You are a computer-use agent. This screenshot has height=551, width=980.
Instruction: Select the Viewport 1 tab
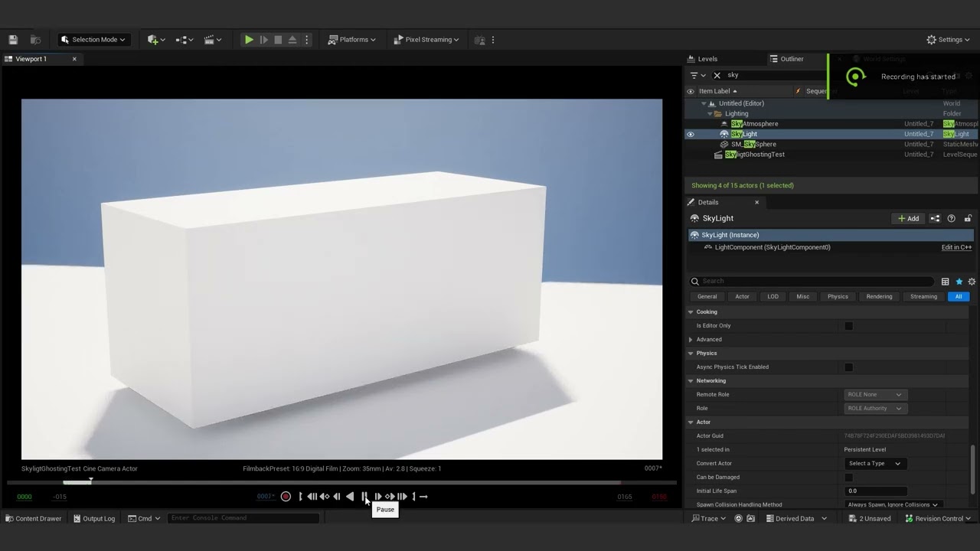point(31,59)
